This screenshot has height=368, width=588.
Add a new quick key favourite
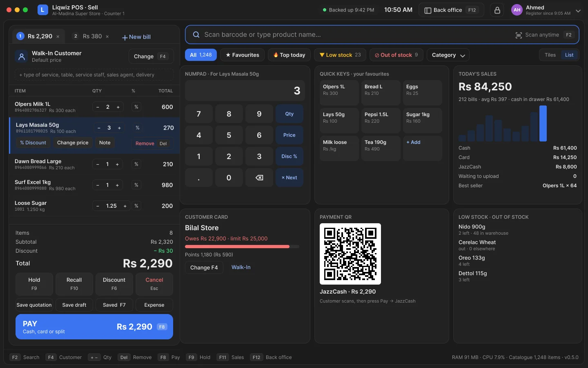pyautogui.click(x=422, y=148)
